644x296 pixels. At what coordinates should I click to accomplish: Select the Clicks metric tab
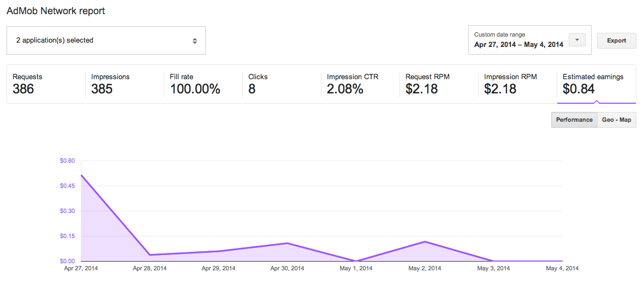click(x=282, y=84)
